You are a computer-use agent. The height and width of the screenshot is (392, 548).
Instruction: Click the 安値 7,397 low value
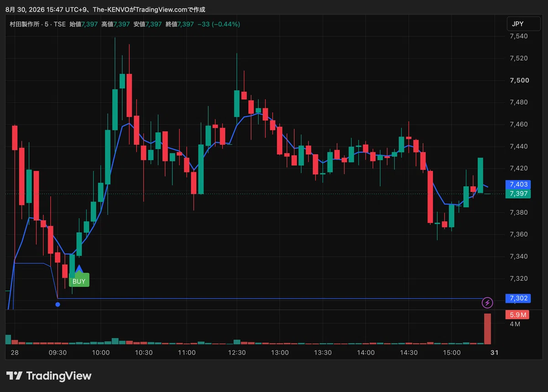(x=148, y=24)
